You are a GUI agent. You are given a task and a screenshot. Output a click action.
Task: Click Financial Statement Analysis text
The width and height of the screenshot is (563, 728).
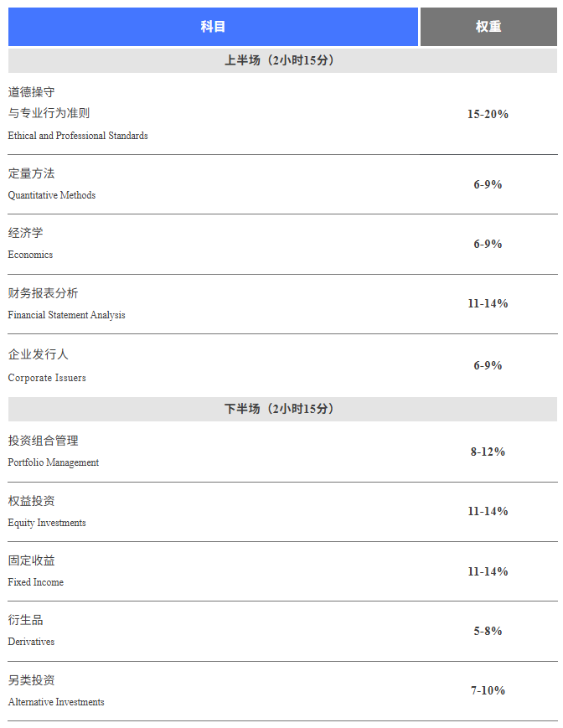point(67,315)
